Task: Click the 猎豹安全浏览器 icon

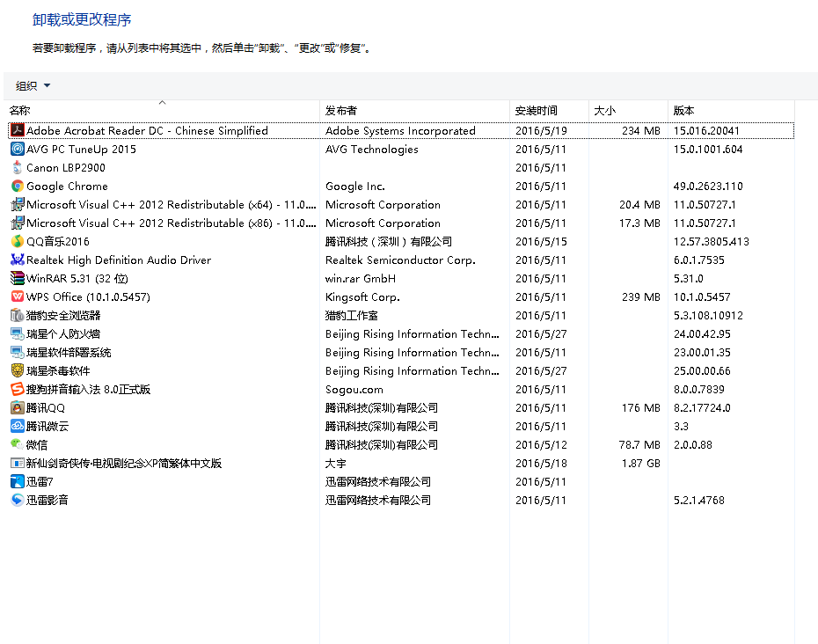Action: [x=18, y=315]
